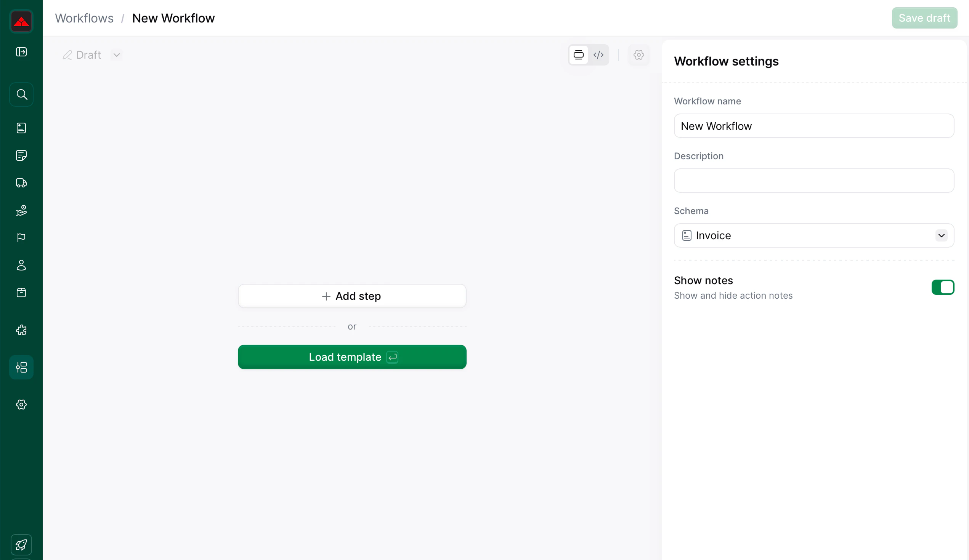Viewport: 969px width, 560px height.
Task: Open the contacts section in sidebar
Action: tap(21, 265)
